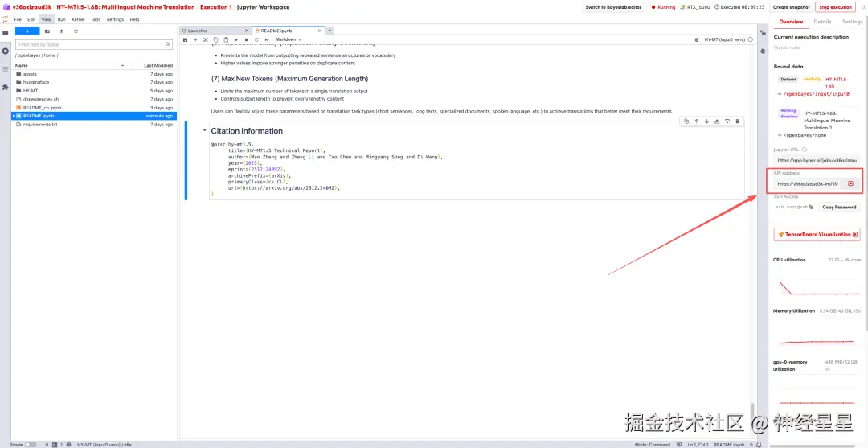The height and width of the screenshot is (448, 868).
Task: Interrupt the kernel with the stop icon
Action: click(x=247, y=40)
